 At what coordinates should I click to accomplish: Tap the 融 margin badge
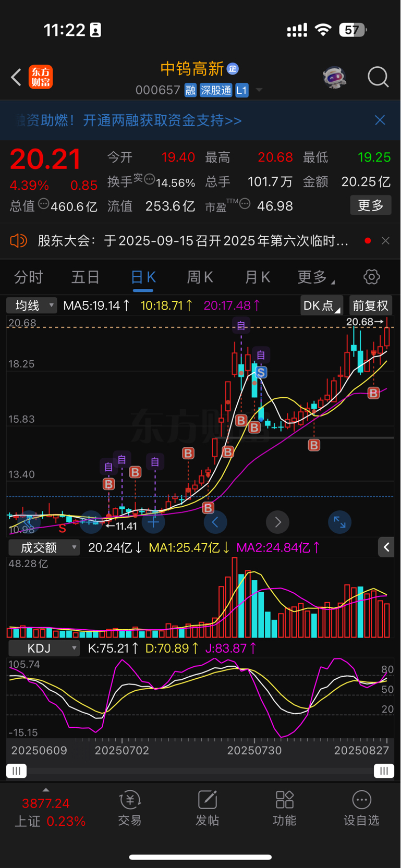tap(190, 90)
